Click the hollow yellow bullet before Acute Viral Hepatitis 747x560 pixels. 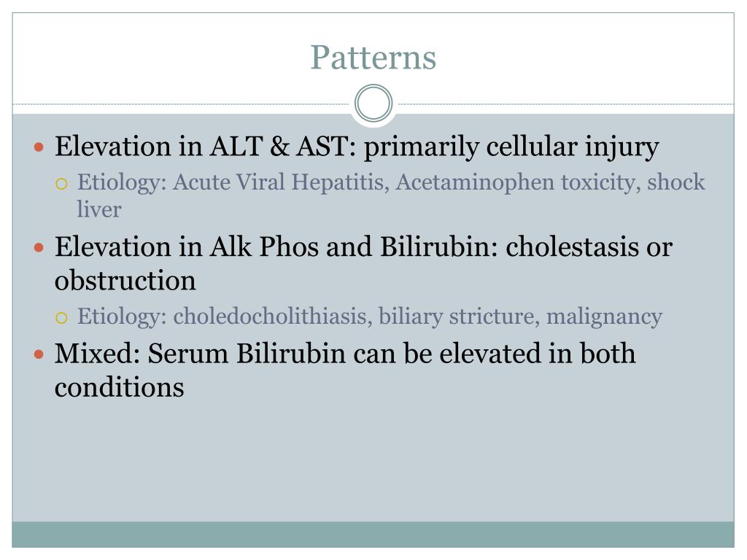click(x=61, y=184)
